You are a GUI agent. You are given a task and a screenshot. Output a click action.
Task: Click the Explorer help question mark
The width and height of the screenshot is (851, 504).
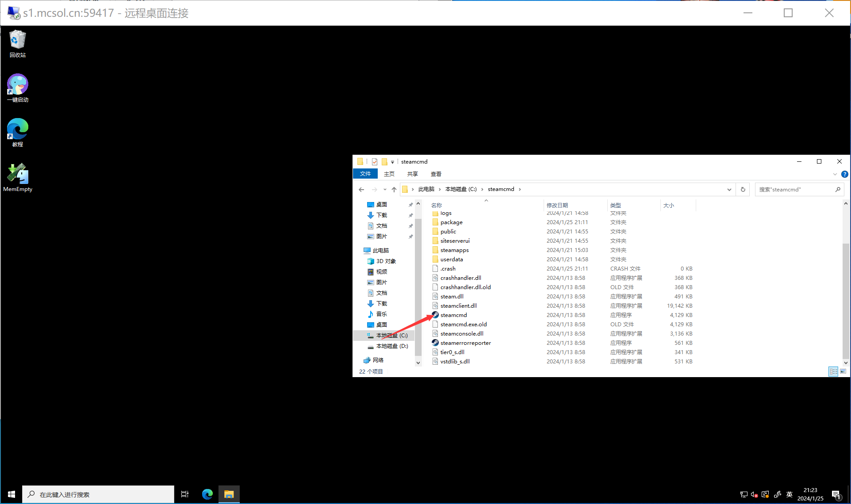[x=845, y=174]
